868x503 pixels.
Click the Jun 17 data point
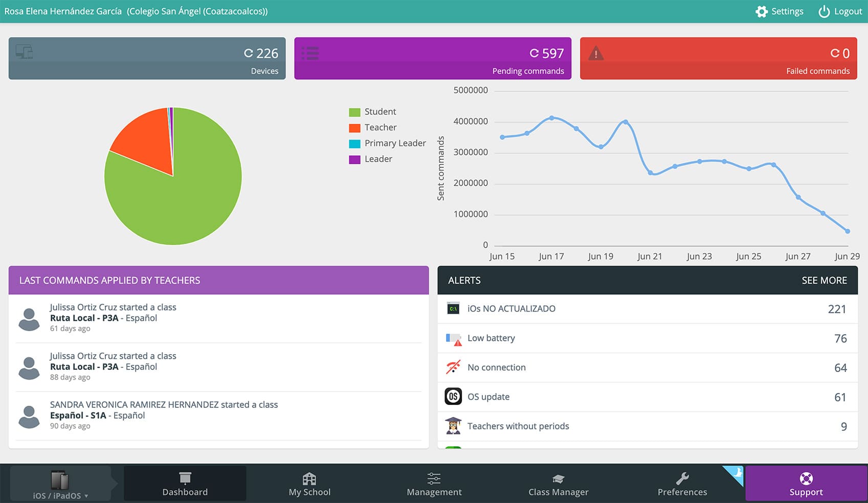coord(551,118)
